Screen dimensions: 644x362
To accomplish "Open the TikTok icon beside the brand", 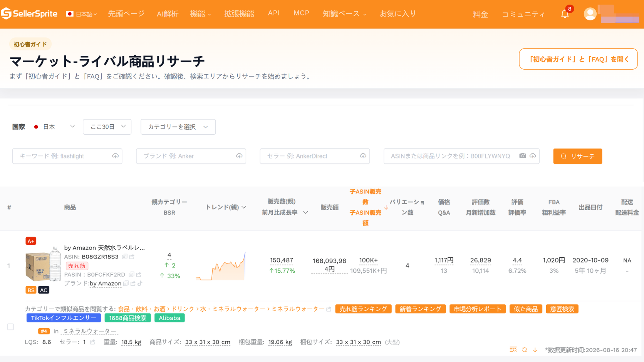I will (x=140, y=284).
